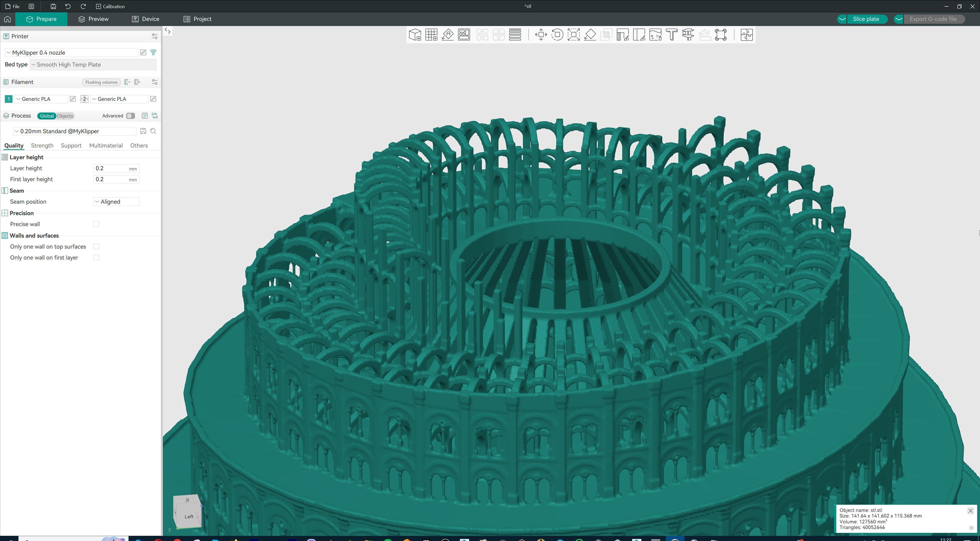Select the Rotate tool
980x541 pixels.
click(557, 35)
